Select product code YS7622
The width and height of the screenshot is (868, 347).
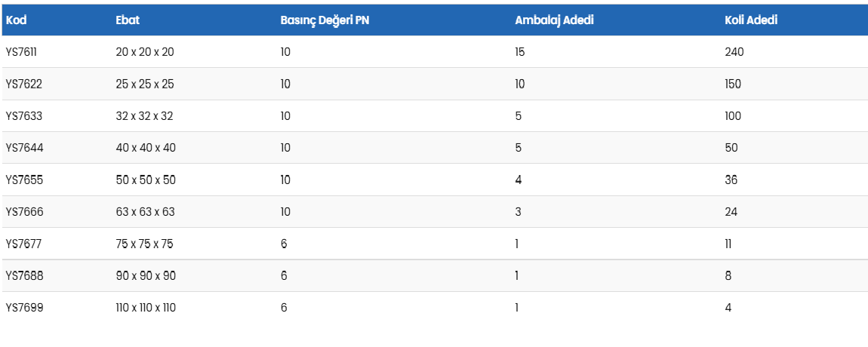23,84
